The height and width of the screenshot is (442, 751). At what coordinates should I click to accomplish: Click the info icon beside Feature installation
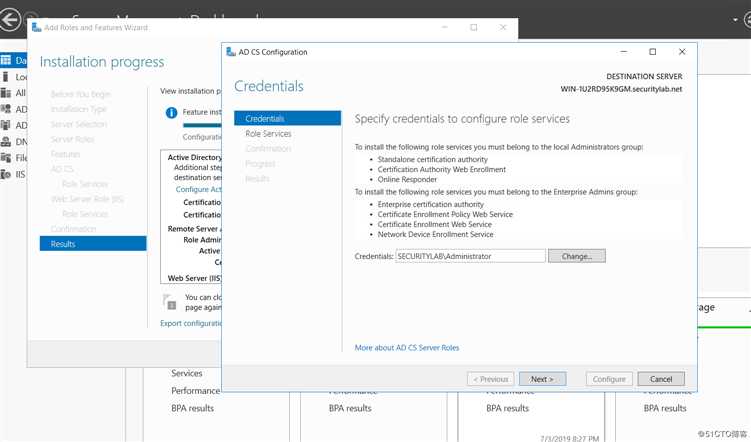coord(171,113)
